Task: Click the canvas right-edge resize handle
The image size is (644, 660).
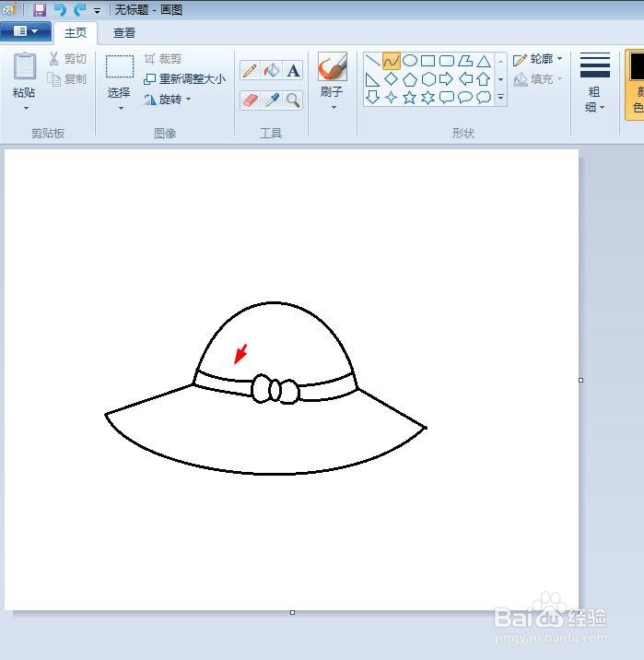Action: (x=581, y=380)
